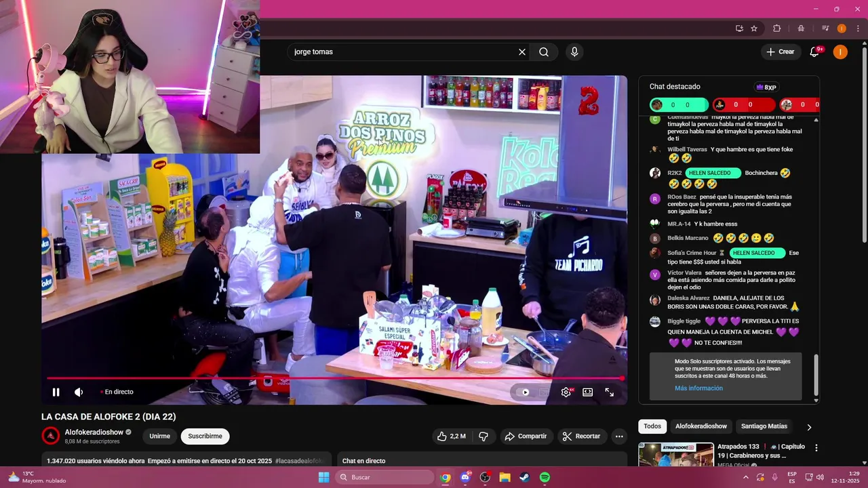The image size is (868, 488).
Task: Toggle subtitles button in the player
Action: point(545,392)
